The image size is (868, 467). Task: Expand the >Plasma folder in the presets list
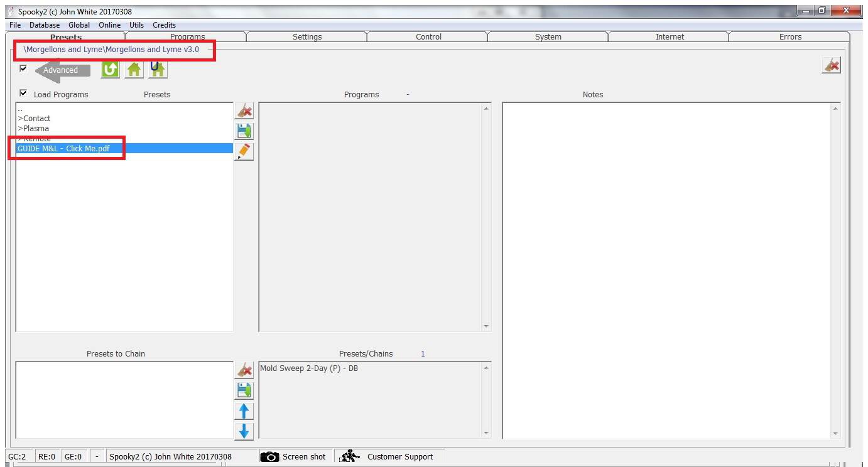(33, 128)
